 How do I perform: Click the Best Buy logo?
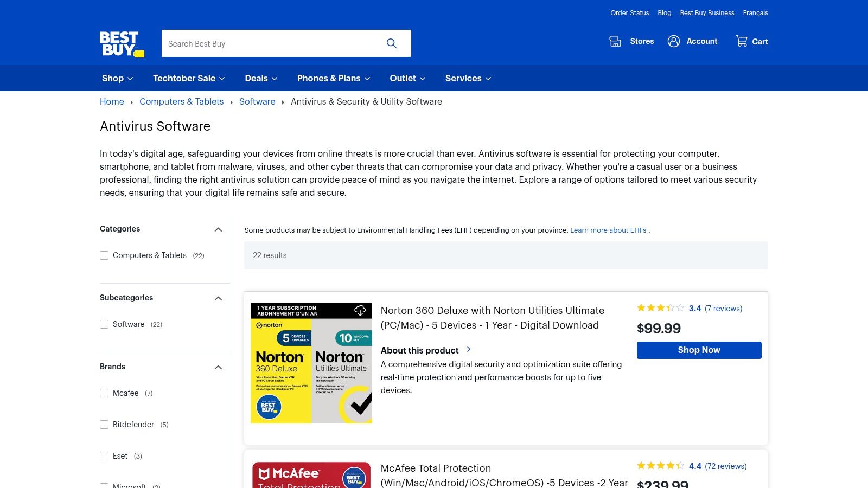(x=121, y=43)
